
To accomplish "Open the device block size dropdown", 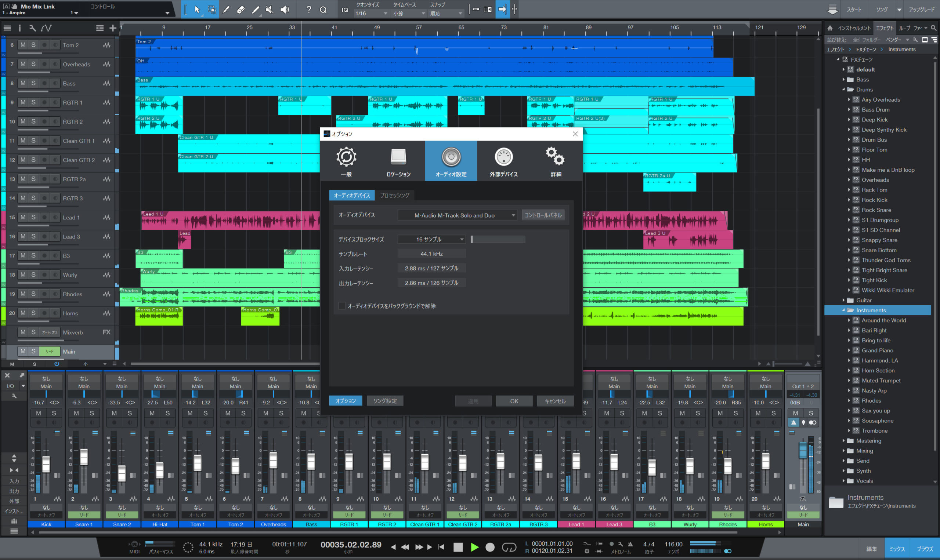I will click(x=431, y=239).
